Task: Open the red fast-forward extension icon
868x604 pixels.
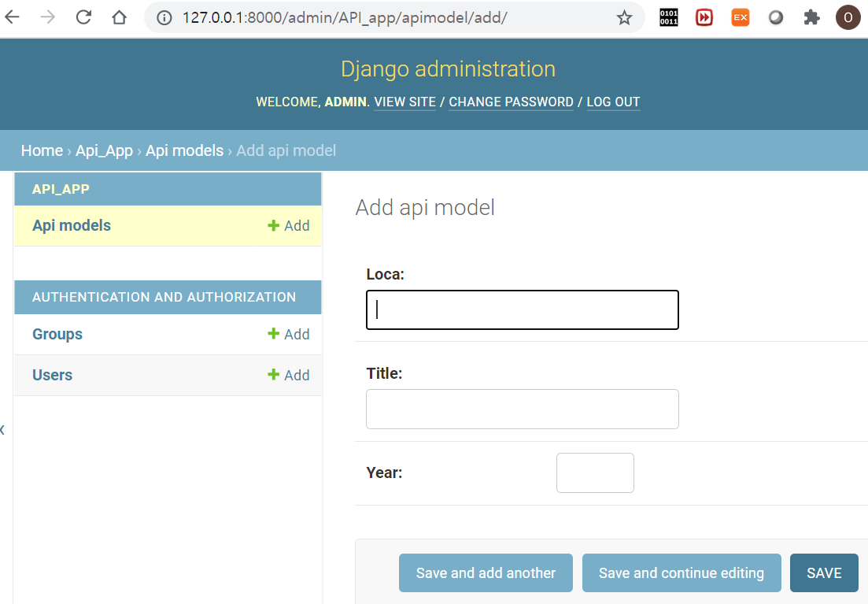Action: click(x=704, y=18)
